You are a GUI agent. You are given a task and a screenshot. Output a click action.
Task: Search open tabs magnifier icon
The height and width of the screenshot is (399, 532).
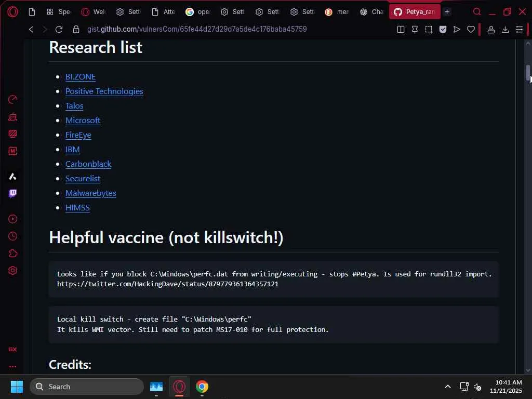pyautogui.click(x=477, y=12)
